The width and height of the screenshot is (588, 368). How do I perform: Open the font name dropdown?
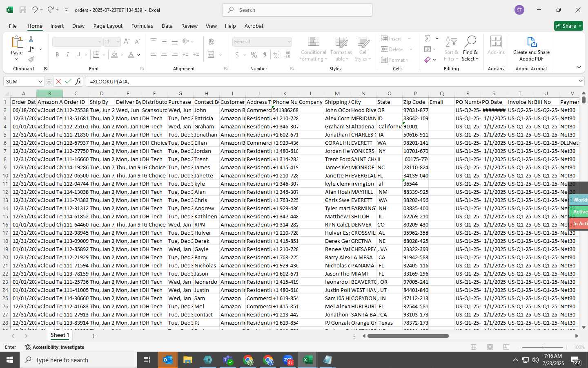click(x=99, y=42)
